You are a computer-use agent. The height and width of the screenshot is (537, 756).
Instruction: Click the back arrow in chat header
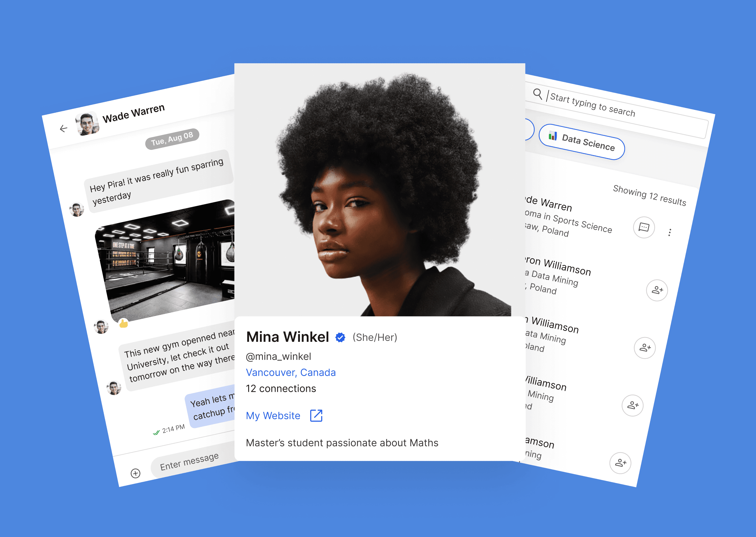(x=64, y=128)
